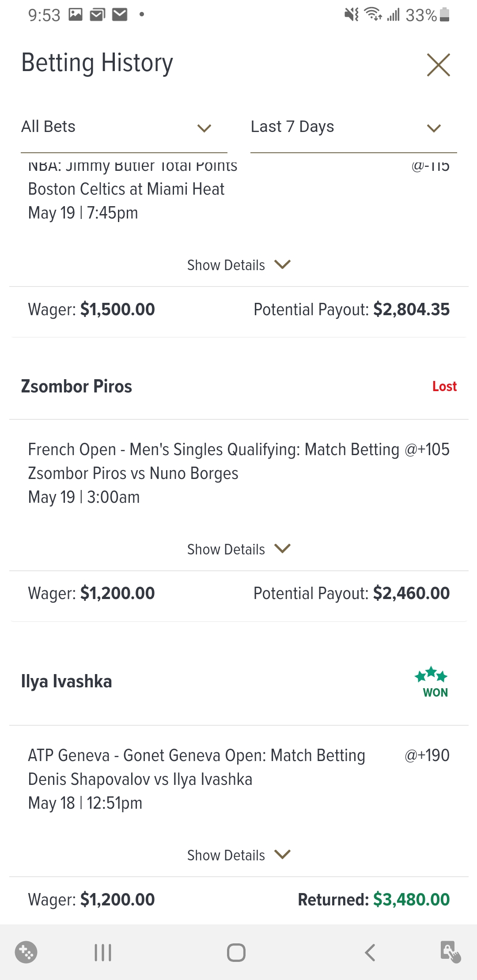Select the Ilya Ivashka bet title
The width and height of the screenshot is (477, 980).
67,682
